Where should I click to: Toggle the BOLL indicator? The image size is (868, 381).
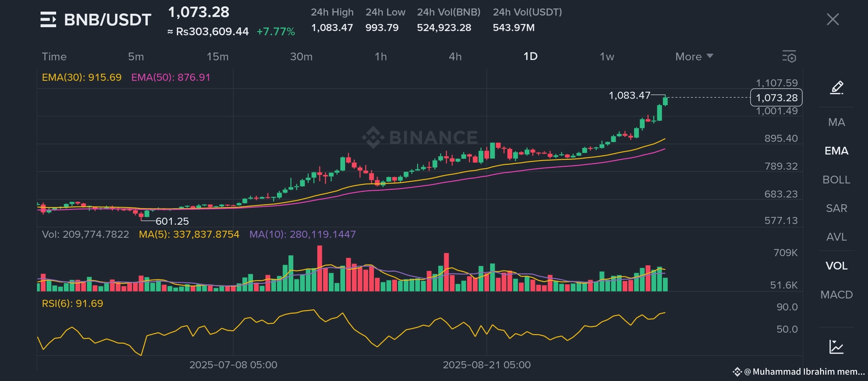coord(837,180)
